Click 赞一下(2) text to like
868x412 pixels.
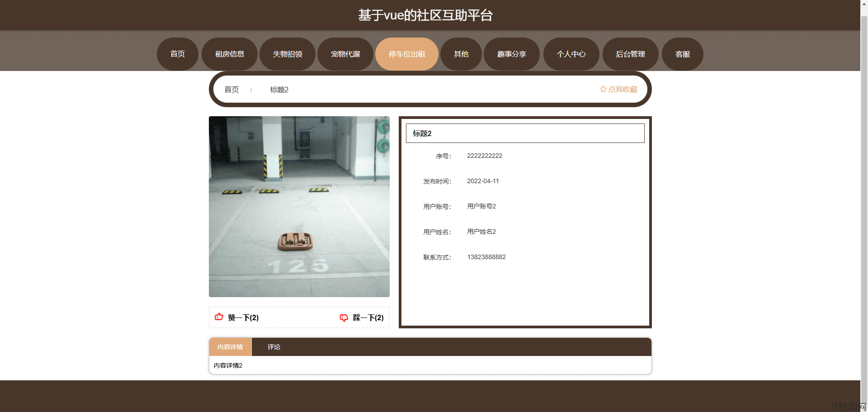click(x=243, y=317)
